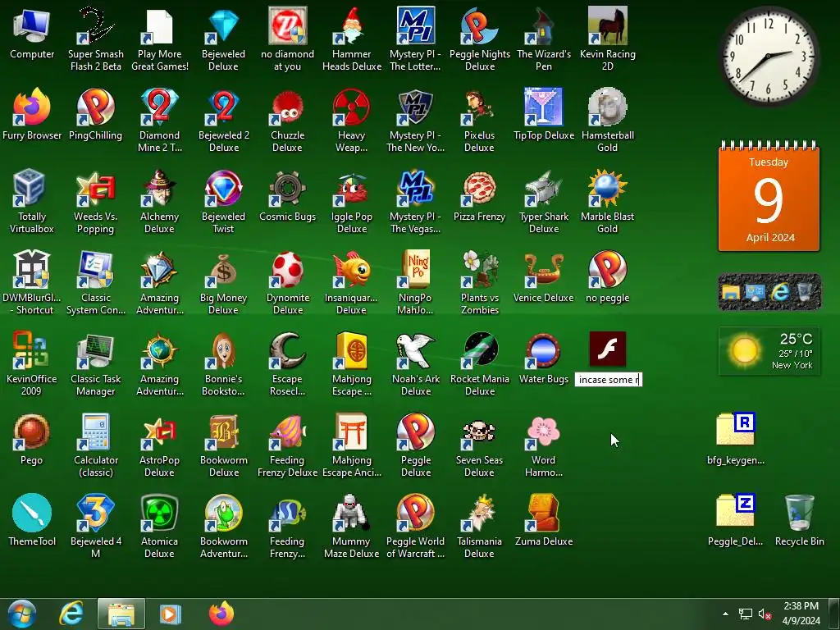Viewport: 840px width, 630px height.
Task: Open the Windows Start orb
Action: [22, 614]
